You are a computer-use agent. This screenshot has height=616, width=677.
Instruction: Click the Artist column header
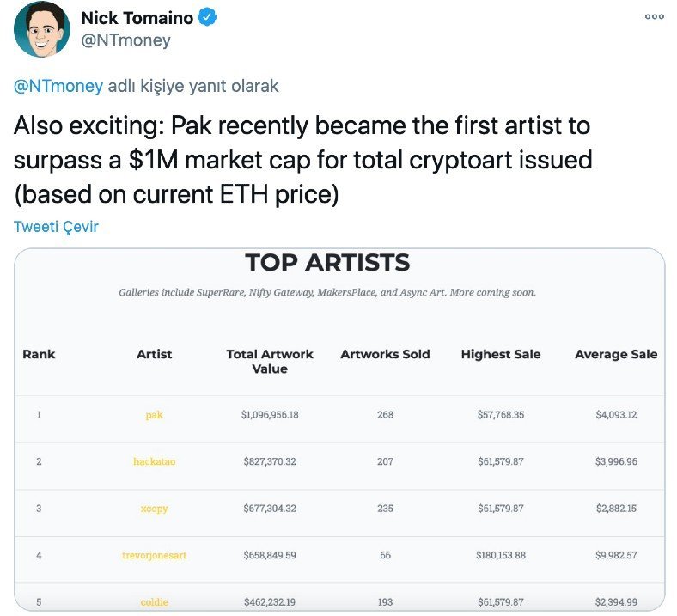154,354
